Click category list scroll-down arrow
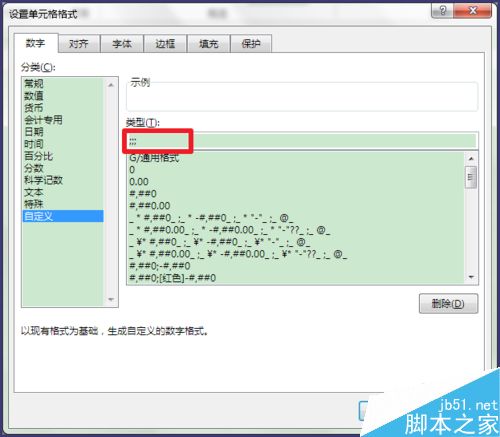This screenshot has height=437, width=500. [111, 299]
